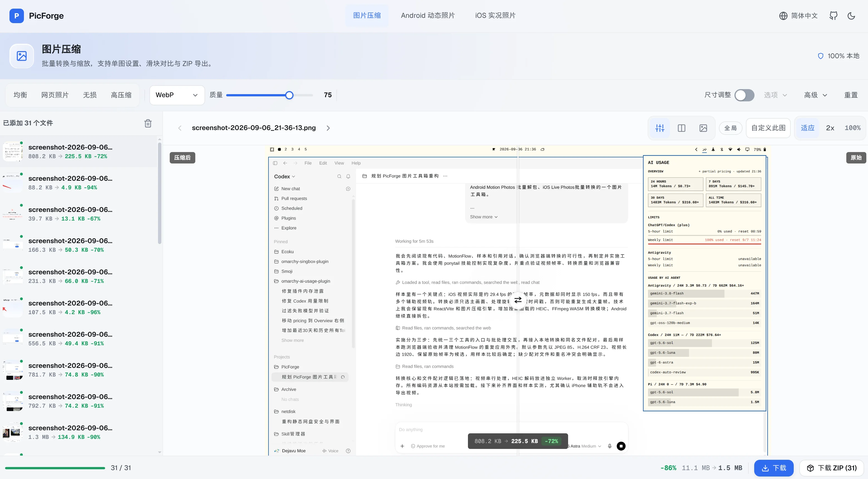Select file compressed 792.7 KB to 74.2 KB
This screenshot has height=479, width=868.
pos(79,401)
